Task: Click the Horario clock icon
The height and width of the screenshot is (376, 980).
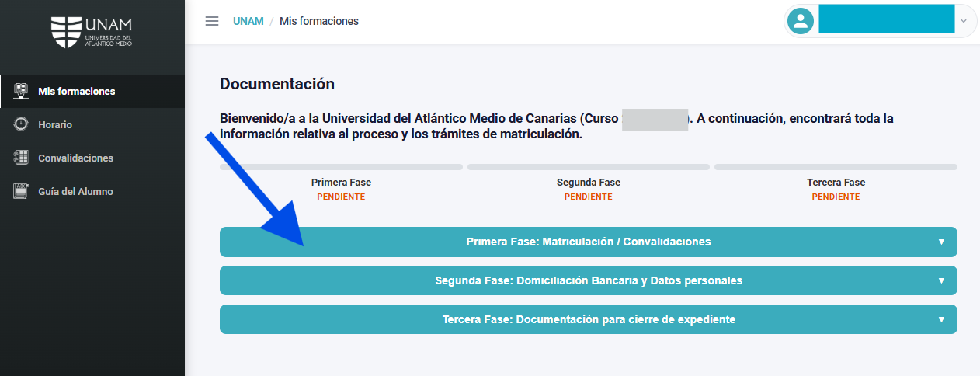Action: [21, 124]
